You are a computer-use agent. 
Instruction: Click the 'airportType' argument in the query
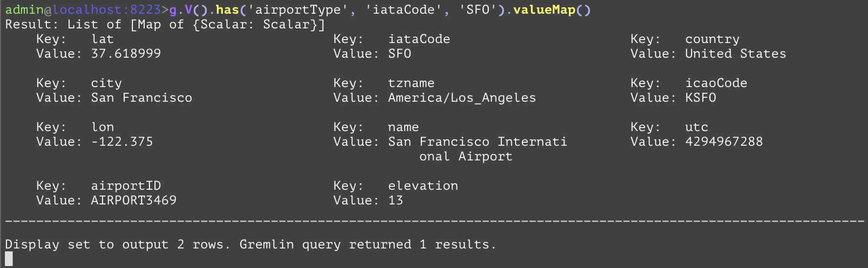(x=298, y=10)
